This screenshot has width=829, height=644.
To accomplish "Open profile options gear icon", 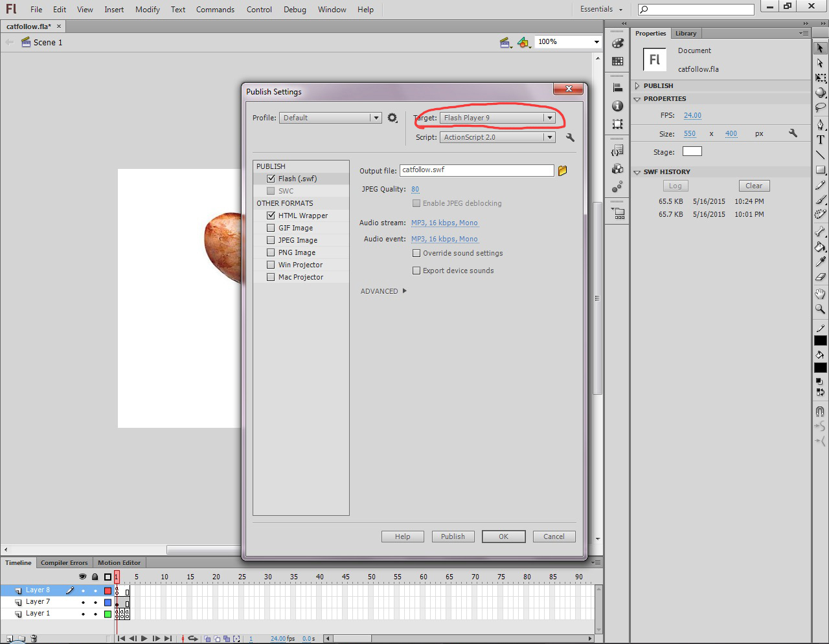I will [392, 118].
